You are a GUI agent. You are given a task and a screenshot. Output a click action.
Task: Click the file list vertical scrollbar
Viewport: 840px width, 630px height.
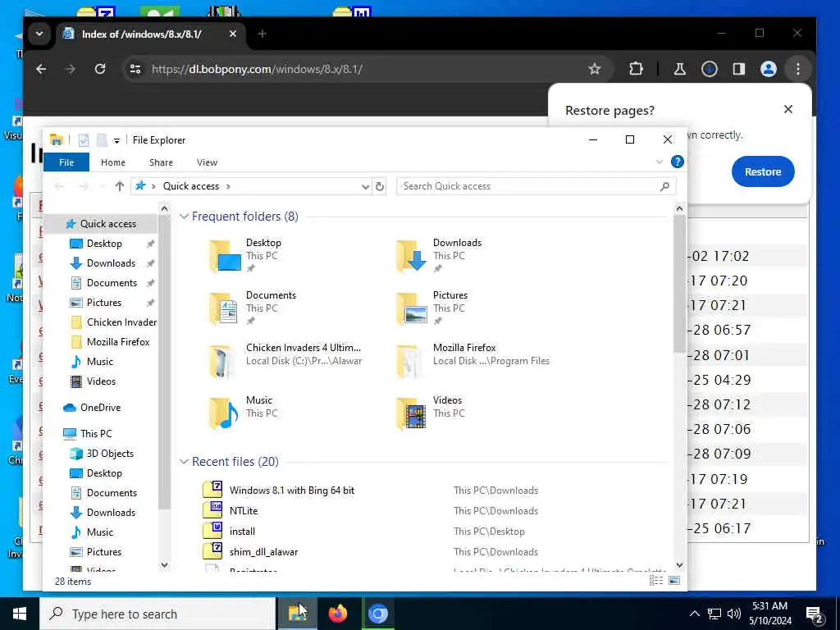pos(679,284)
